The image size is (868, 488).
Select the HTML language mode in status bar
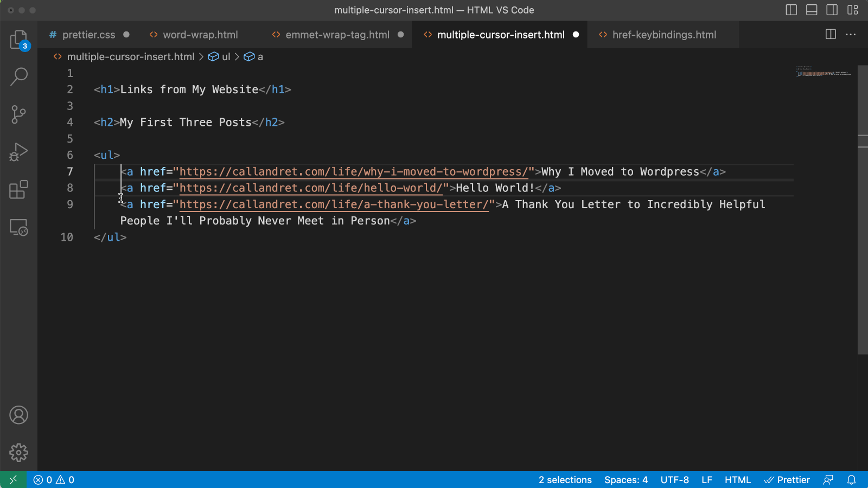737,480
